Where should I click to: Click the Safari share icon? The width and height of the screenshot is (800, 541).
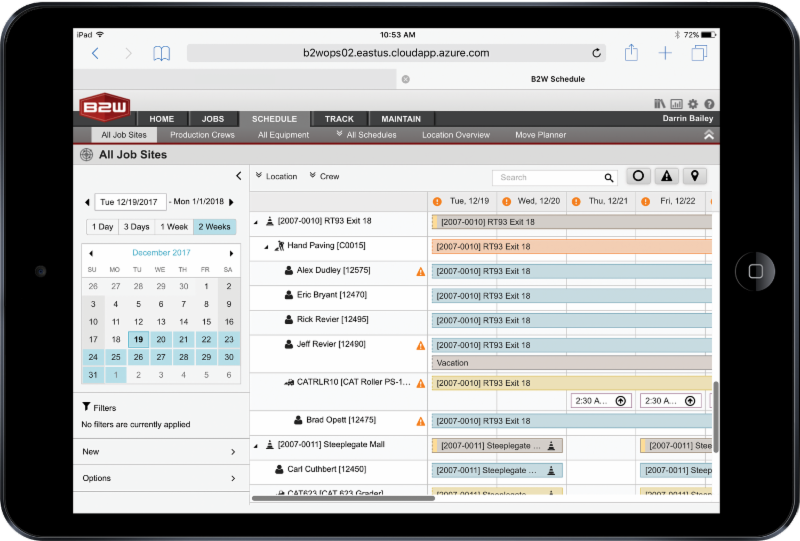(631, 53)
